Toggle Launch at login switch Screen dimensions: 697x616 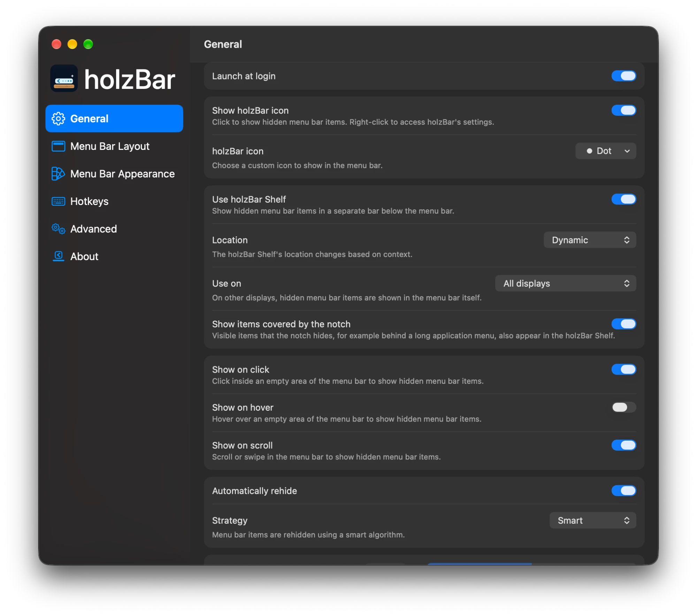click(x=623, y=76)
